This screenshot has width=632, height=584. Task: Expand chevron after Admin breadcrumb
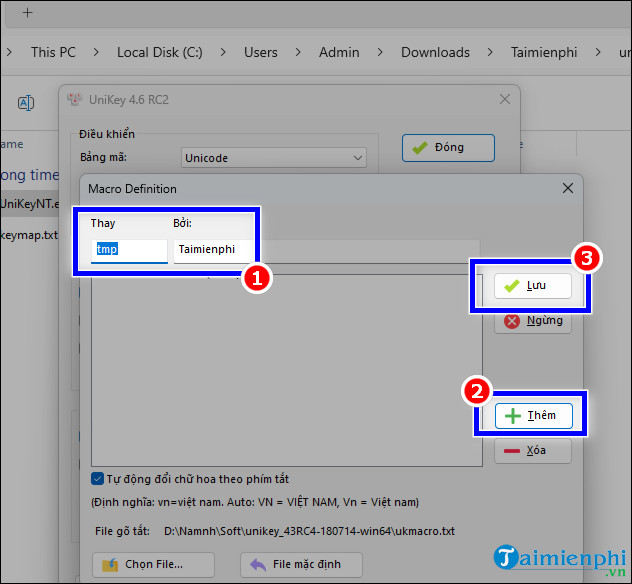[x=380, y=52]
